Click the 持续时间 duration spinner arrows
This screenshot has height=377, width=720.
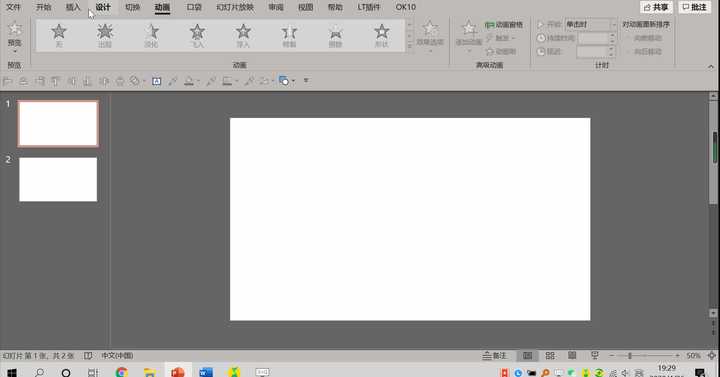click(612, 38)
